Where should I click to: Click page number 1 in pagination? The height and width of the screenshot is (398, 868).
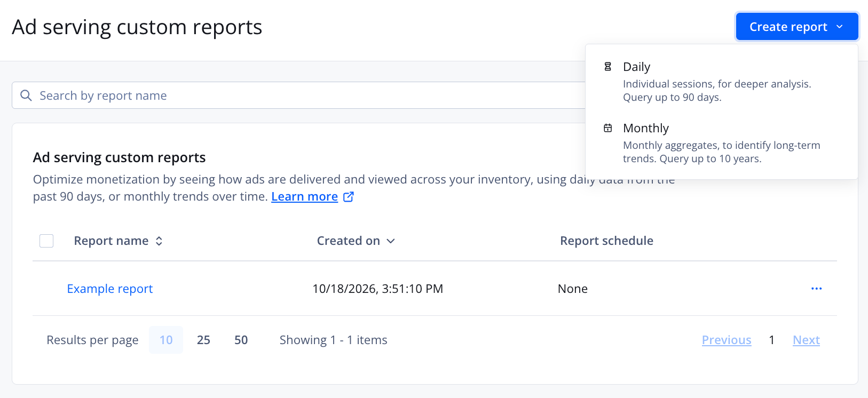[x=772, y=340]
